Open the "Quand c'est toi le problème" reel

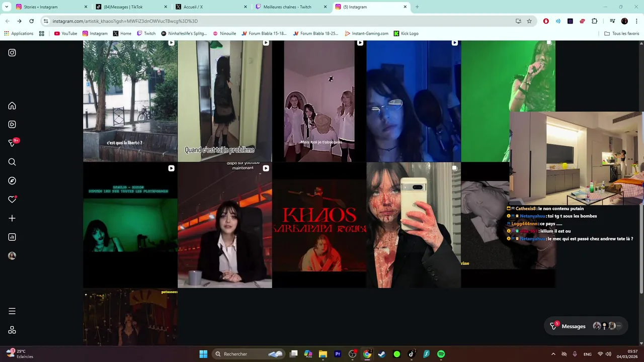pyautogui.click(x=225, y=101)
